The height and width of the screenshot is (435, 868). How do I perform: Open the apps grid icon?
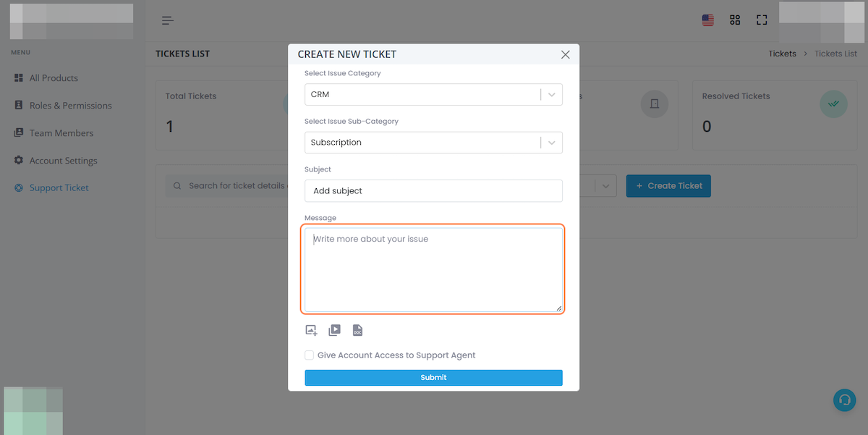click(x=735, y=20)
